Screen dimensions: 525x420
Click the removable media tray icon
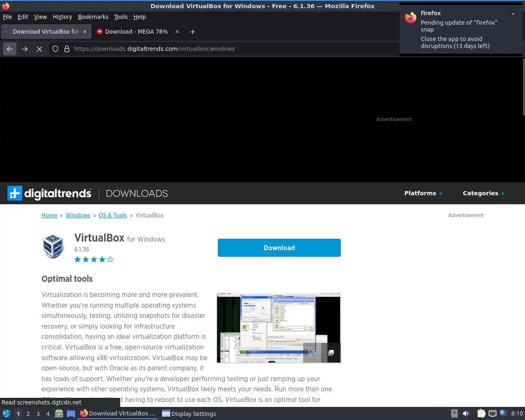(x=454, y=413)
